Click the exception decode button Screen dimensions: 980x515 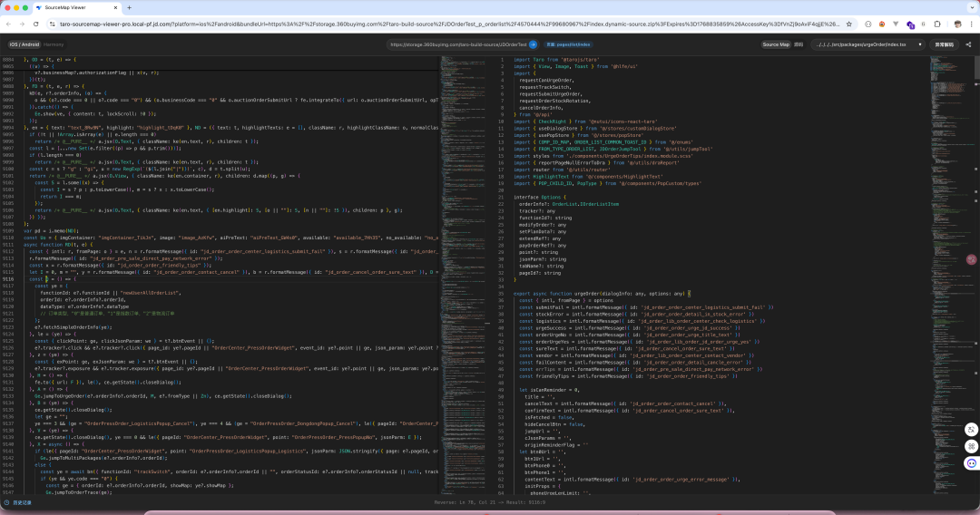point(944,44)
